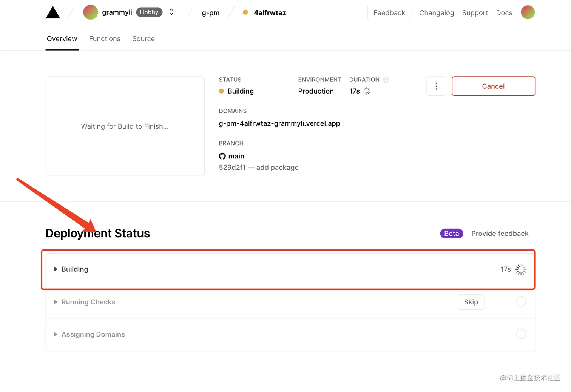
Task: Switch to the Functions tab
Action: click(105, 39)
